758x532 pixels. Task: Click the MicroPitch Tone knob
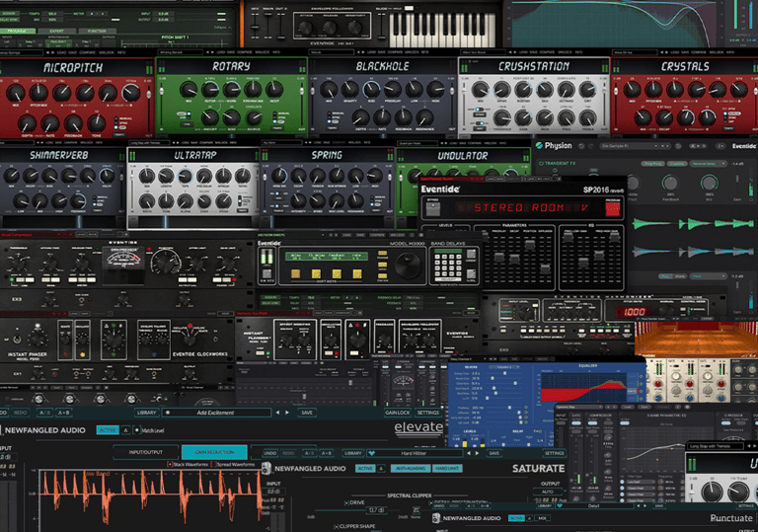[97, 122]
